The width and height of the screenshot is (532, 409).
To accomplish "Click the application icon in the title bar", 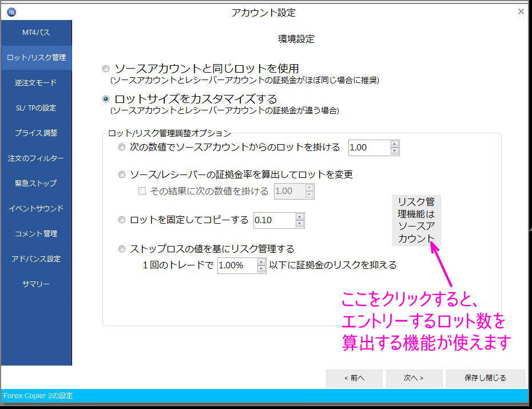I will [11, 11].
